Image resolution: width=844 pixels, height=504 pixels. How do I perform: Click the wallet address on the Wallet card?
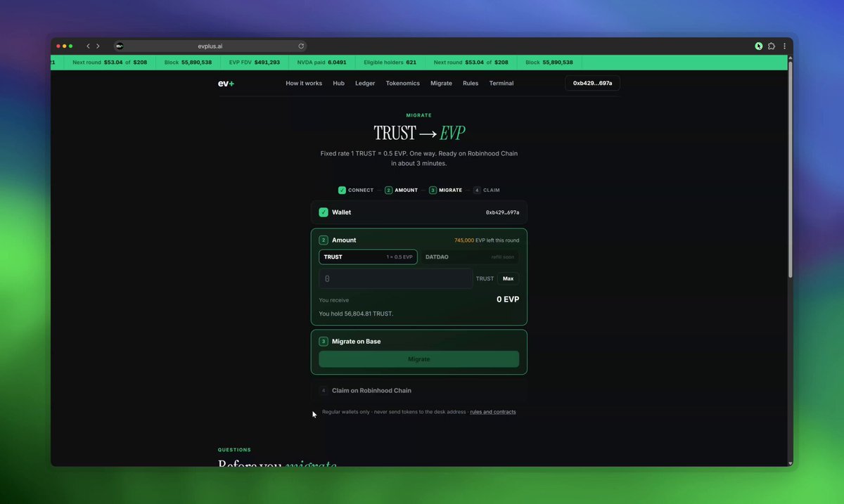point(503,212)
